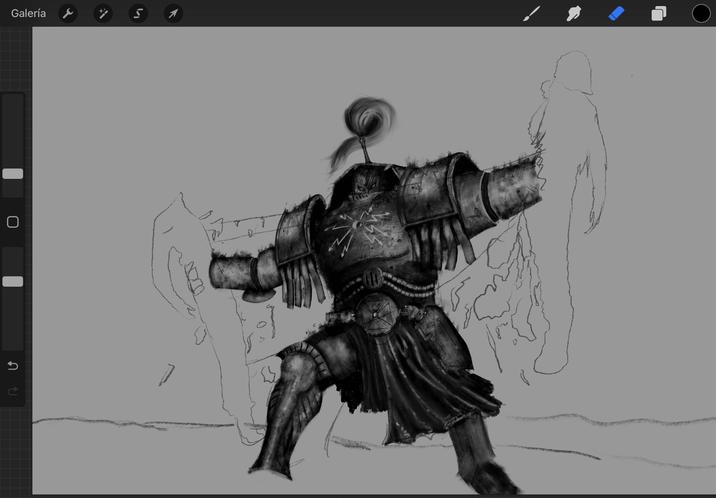
Task: Select the Paint brush tool
Action: click(x=532, y=13)
